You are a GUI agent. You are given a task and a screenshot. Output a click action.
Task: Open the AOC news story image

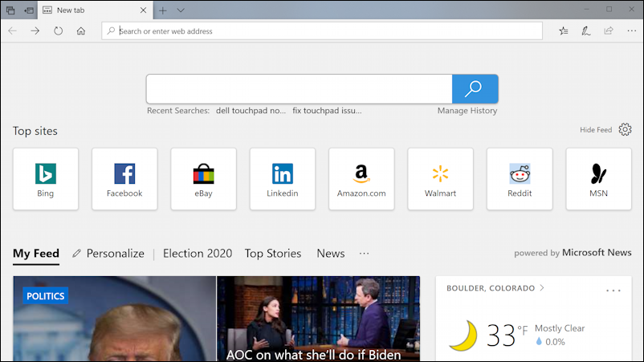pyautogui.click(x=318, y=319)
